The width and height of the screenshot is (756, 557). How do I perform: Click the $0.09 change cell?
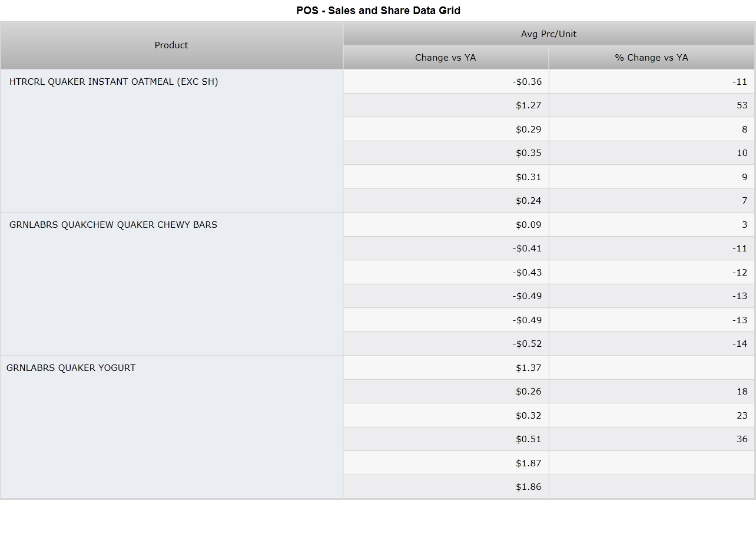click(446, 224)
